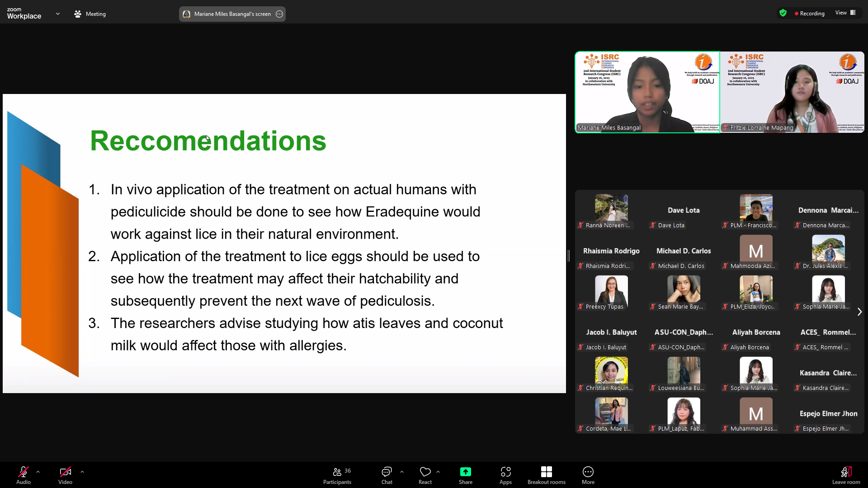Select Fritzie Lorraine Mapang's video tile
Image resolution: width=868 pixels, height=488 pixels.
click(792, 92)
